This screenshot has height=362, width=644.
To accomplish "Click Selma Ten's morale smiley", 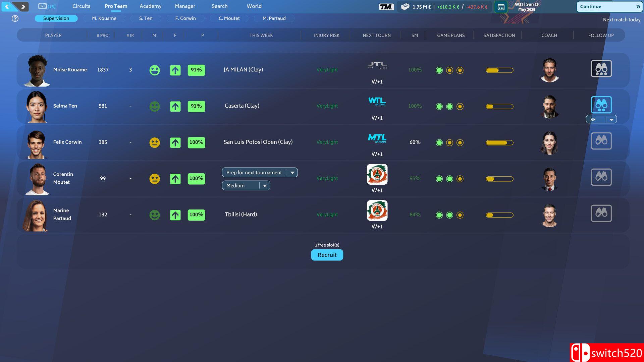I will click(x=155, y=107).
